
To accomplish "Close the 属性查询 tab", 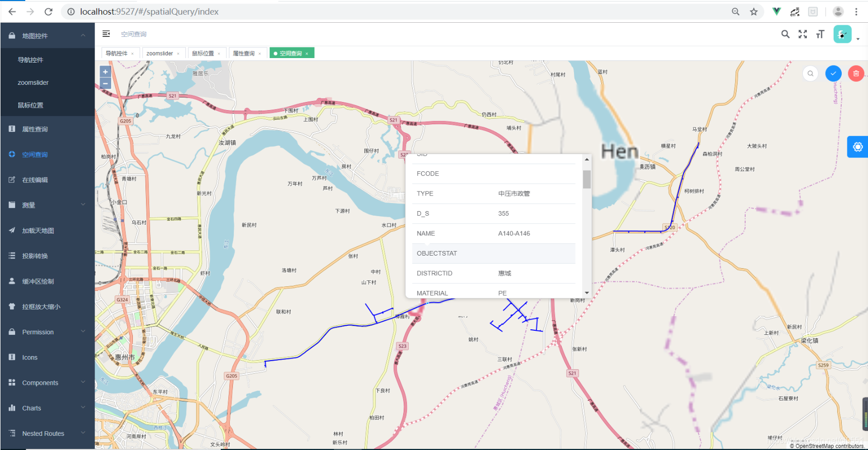I will (x=260, y=54).
